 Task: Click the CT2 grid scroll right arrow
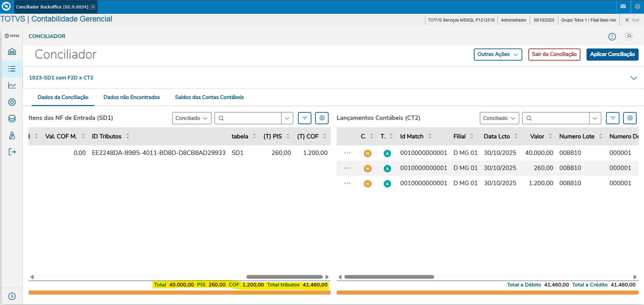[x=635, y=277]
